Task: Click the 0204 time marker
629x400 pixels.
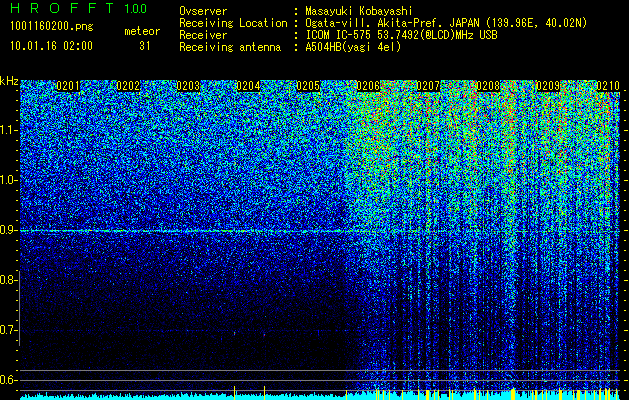Action: [x=248, y=86]
